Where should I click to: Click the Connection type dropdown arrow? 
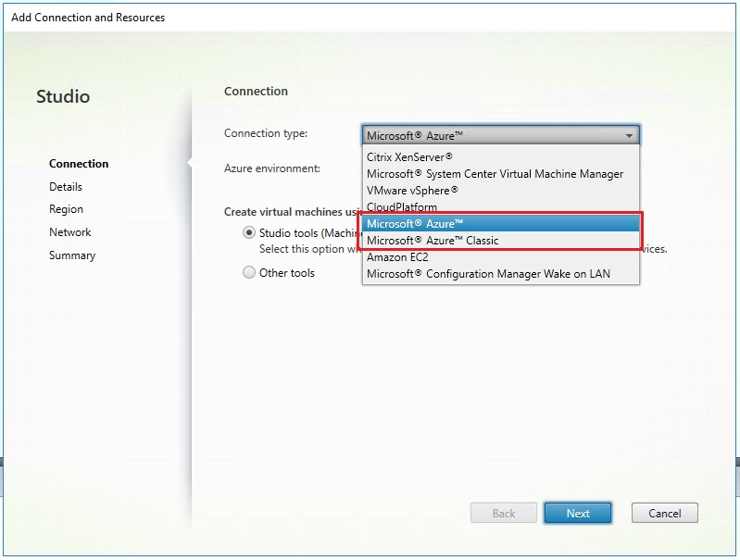(629, 135)
